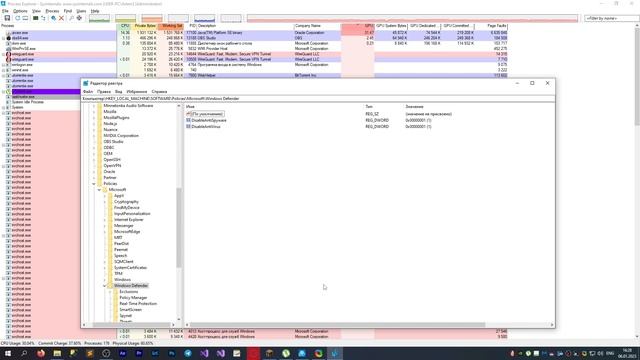This screenshot has height=360, width=640.
Task: Sort by the Company Name column header
Action: click(x=317, y=26)
